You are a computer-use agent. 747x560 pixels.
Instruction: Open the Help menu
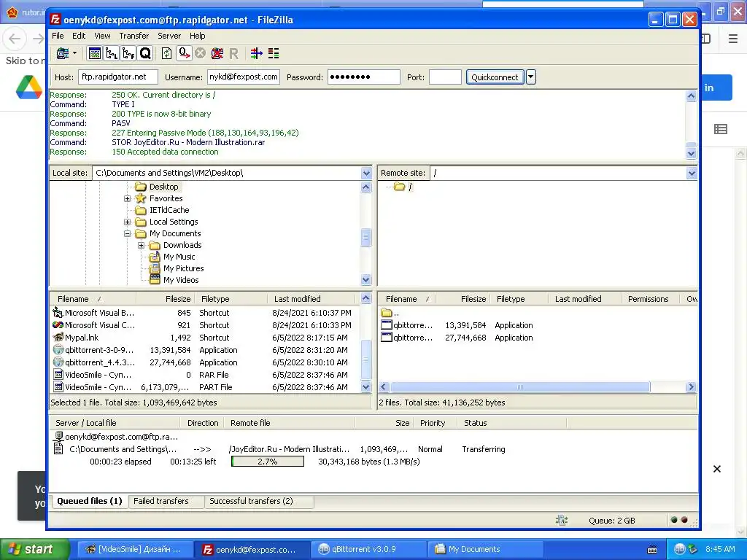coord(197,36)
